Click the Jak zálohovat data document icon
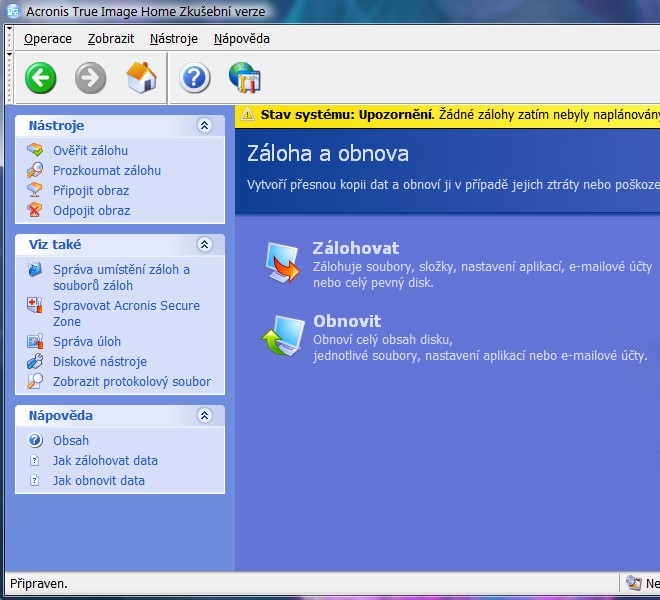The width and height of the screenshot is (660, 600). pos(35,460)
